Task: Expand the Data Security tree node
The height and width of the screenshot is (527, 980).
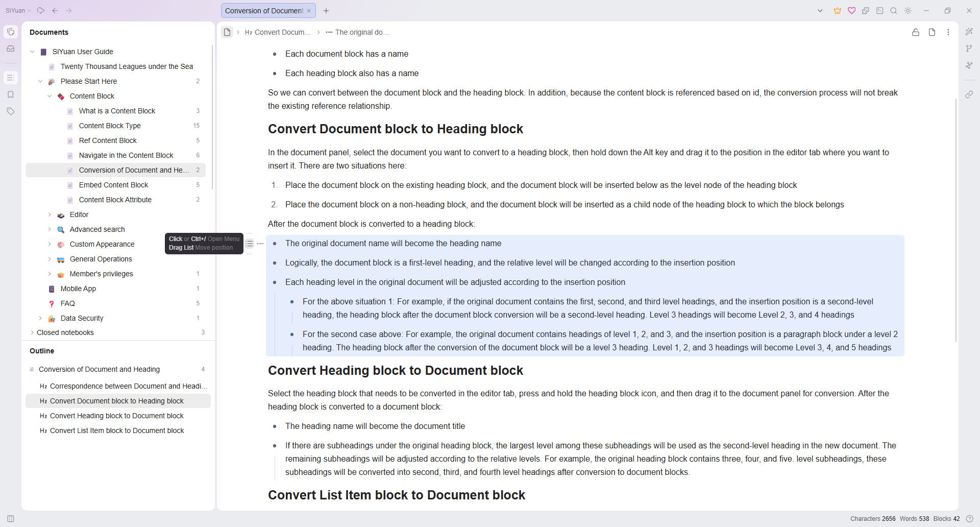Action: (40, 318)
